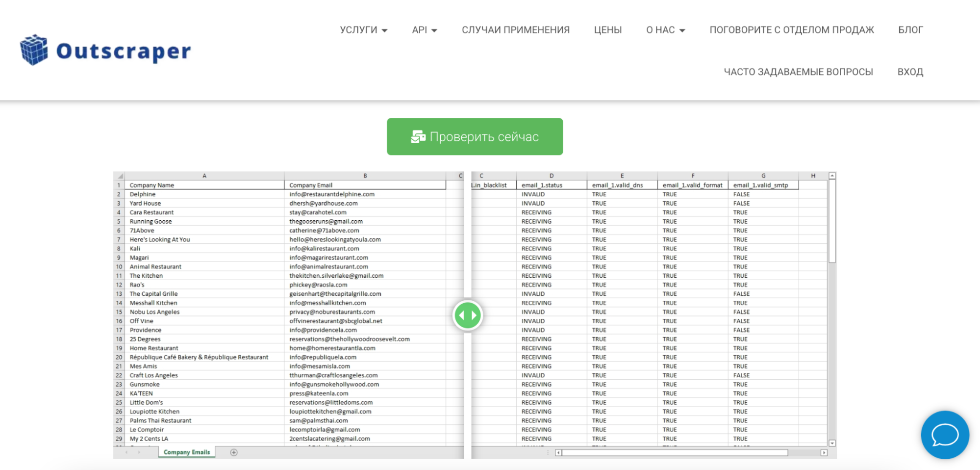Click the email_1.valid_format header cell
The image size is (980, 470).
point(693,185)
